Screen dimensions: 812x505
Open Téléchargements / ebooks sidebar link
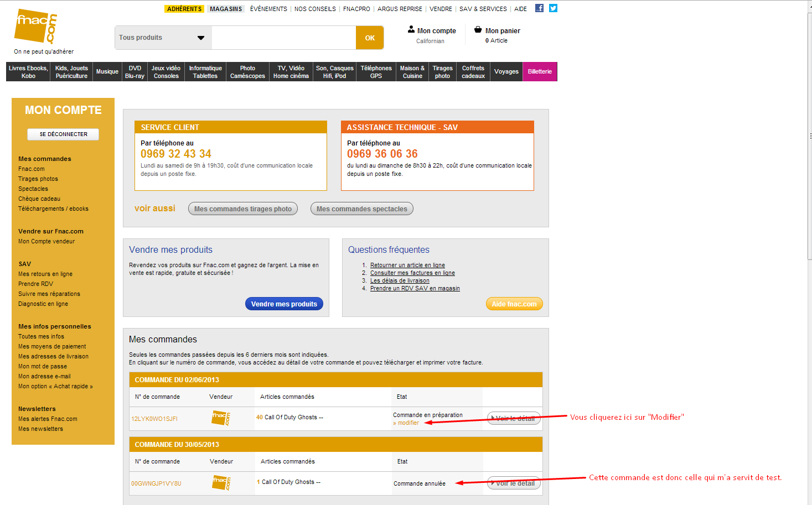click(x=53, y=209)
